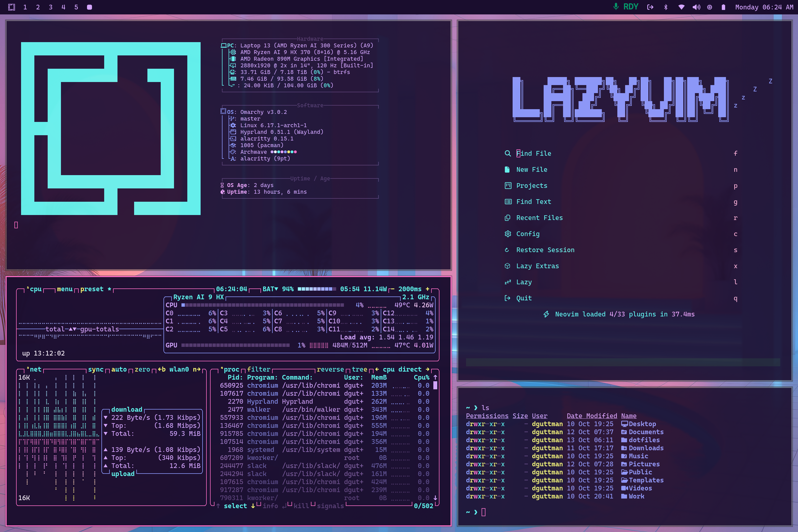Click the zzz icon beside Lazy
This screenshot has height=532, width=798.
pos(508,282)
